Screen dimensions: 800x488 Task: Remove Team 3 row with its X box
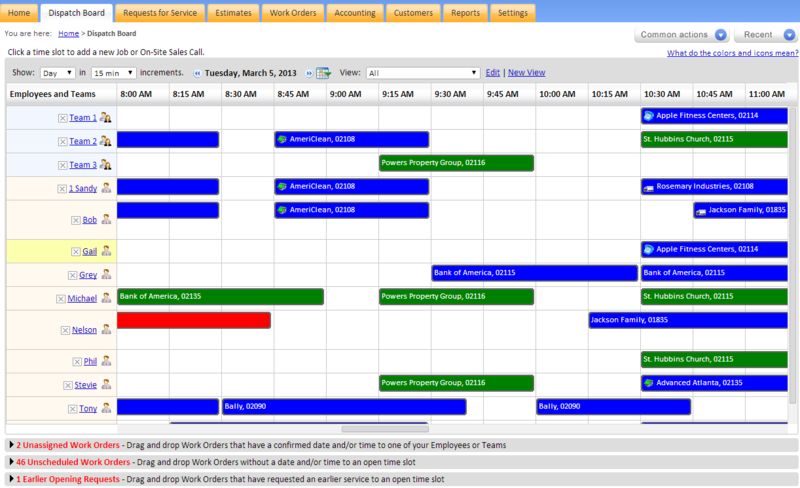click(x=62, y=165)
